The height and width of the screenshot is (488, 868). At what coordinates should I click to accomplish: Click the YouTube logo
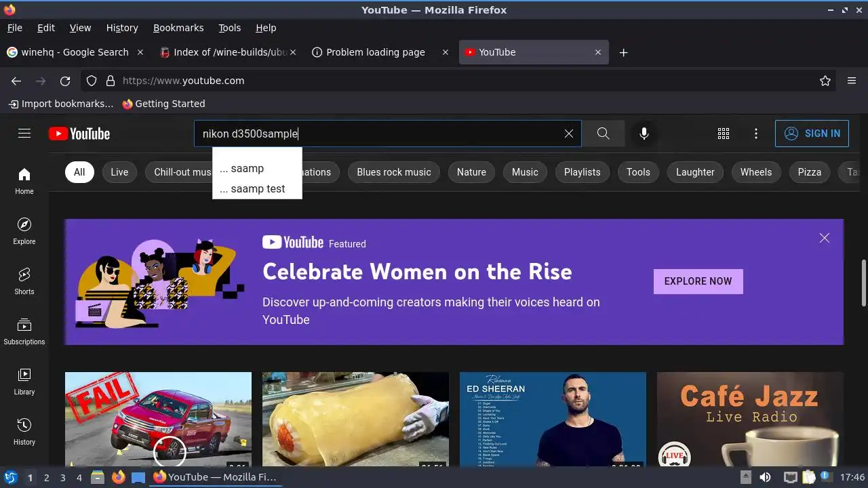[x=79, y=134]
